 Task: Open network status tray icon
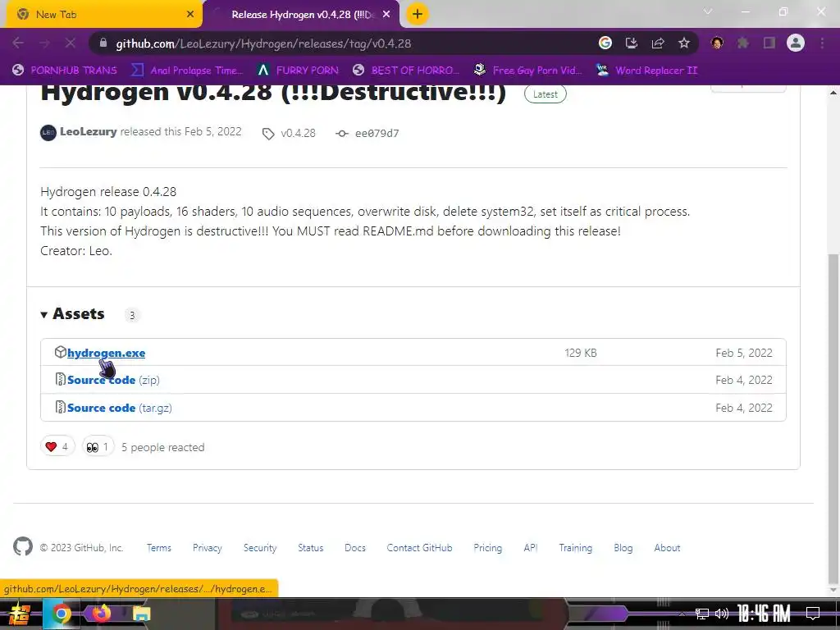(702, 614)
